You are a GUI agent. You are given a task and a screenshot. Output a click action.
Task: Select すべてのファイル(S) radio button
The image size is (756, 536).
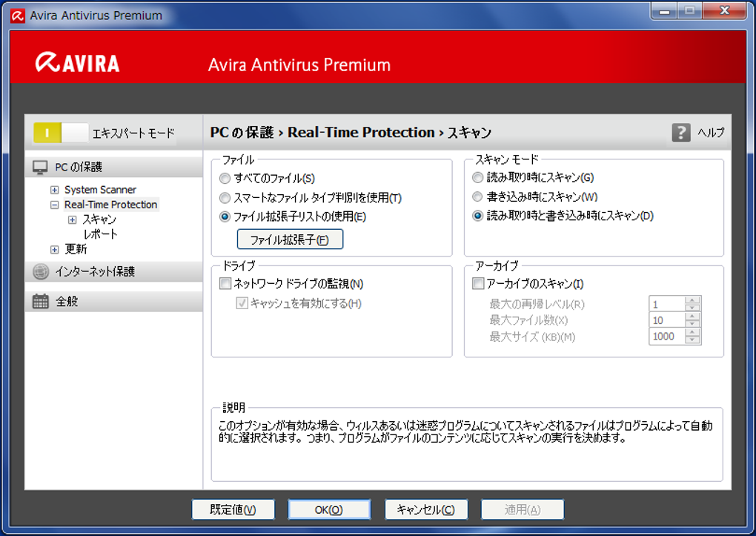225,179
